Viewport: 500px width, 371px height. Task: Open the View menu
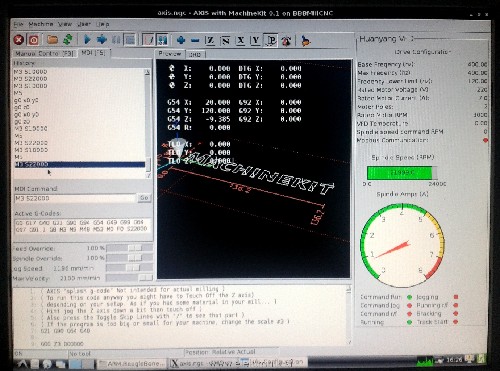pos(65,24)
